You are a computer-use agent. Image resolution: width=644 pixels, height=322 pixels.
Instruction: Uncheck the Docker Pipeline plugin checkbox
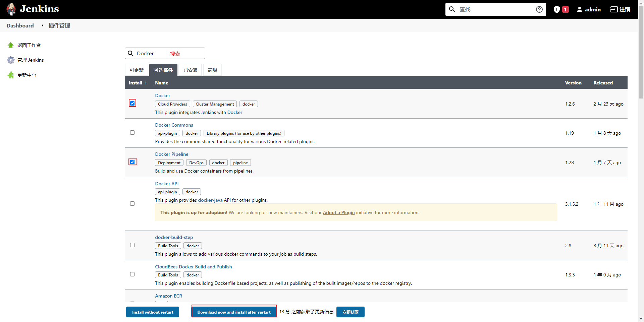coord(132,162)
